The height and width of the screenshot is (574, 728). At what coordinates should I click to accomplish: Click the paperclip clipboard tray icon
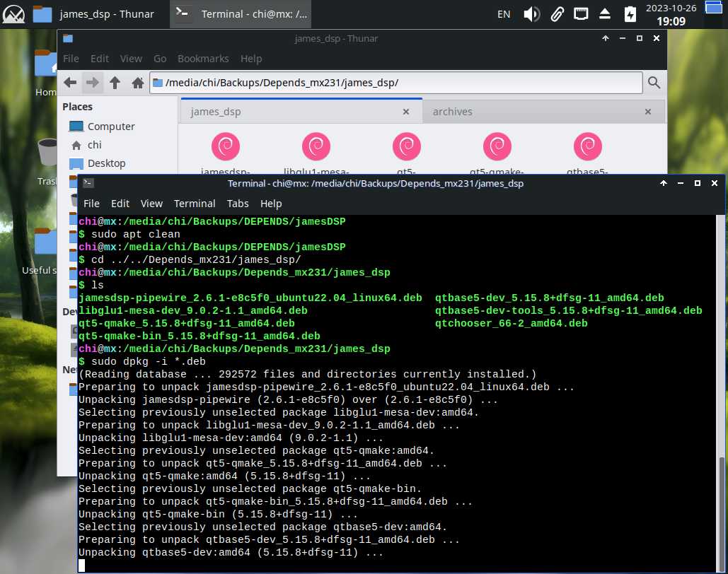click(x=557, y=13)
